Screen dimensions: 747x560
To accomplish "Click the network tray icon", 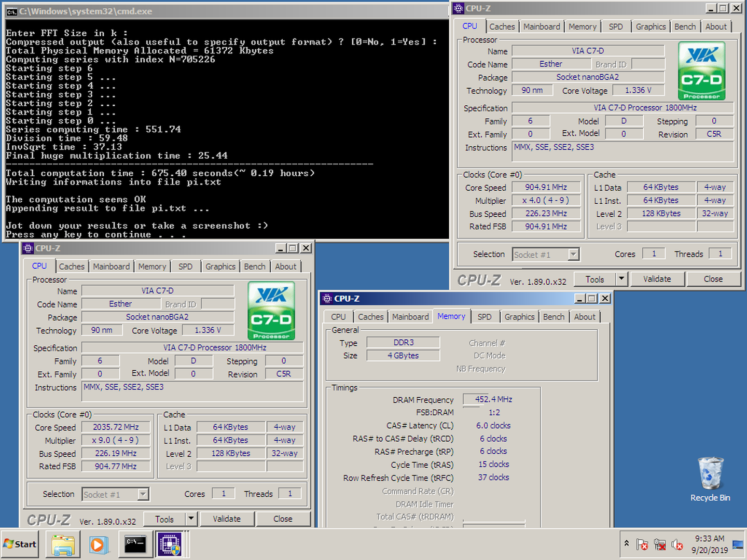I will (660, 544).
